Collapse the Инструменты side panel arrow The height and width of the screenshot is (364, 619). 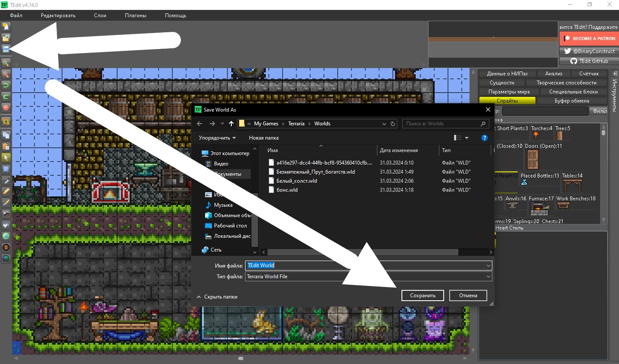615,74
